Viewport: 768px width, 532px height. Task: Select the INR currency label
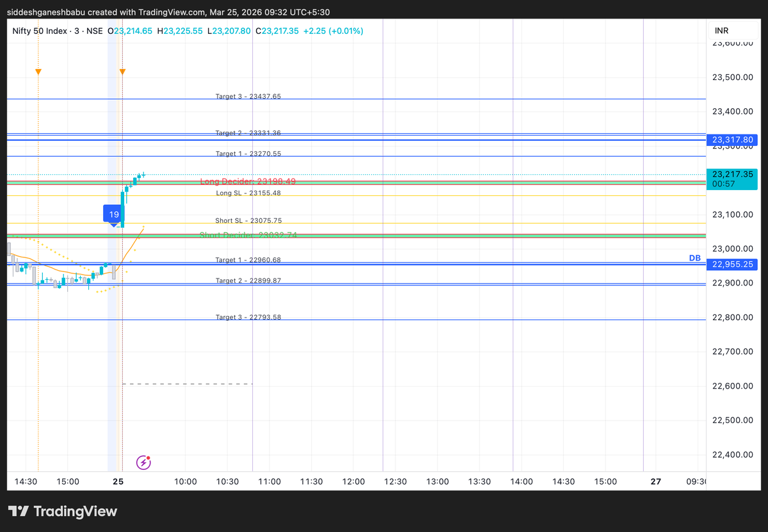tap(721, 31)
